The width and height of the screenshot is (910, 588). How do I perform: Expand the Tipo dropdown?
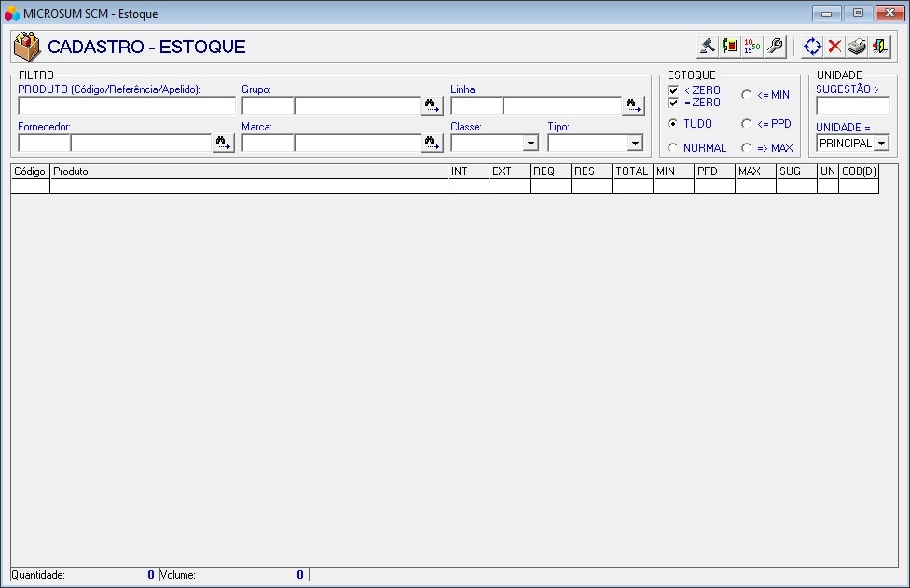coord(635,144)
